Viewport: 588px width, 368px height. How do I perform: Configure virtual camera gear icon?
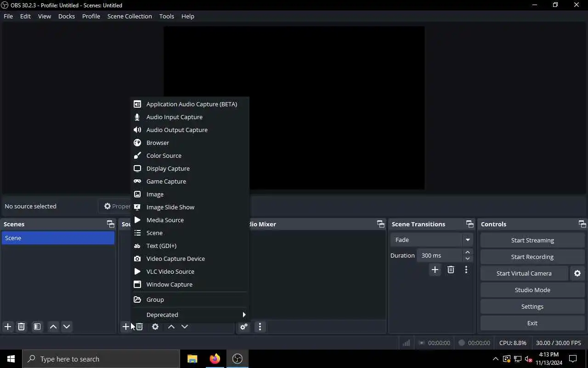coord(577,273)
